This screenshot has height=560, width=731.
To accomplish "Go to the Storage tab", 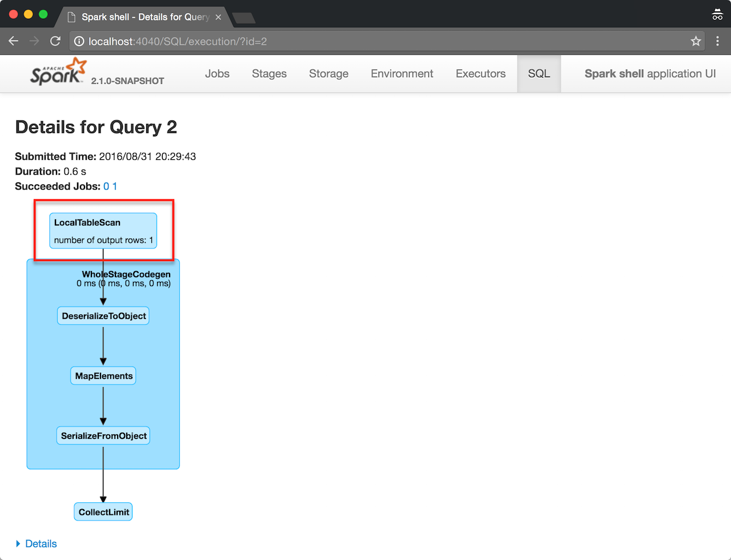I will (328, 74).
